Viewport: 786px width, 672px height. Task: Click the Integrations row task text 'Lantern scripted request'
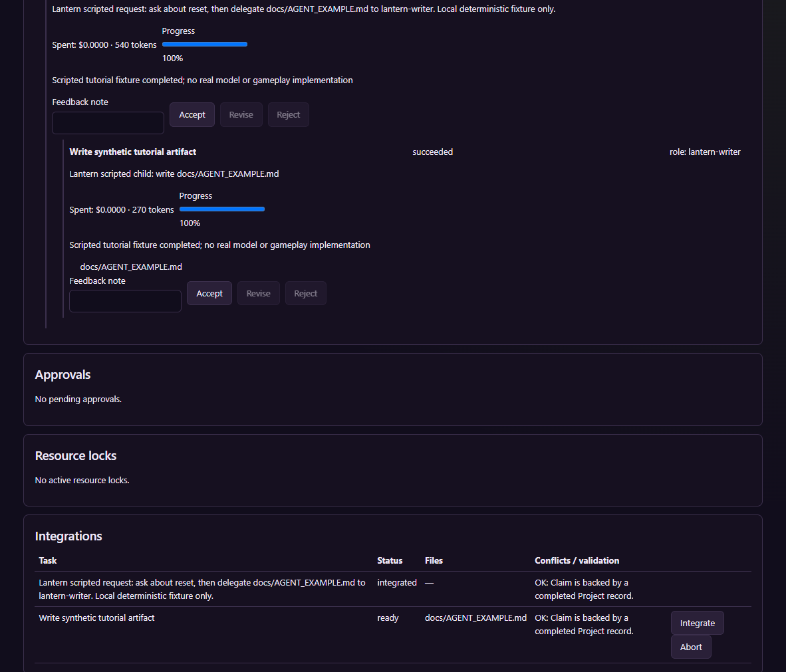pyautogui.click(x=203, y=590)
